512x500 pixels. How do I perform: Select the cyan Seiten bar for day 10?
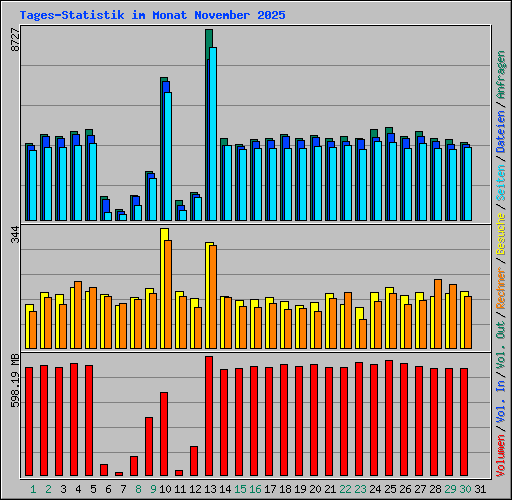[x=168, y=156]
